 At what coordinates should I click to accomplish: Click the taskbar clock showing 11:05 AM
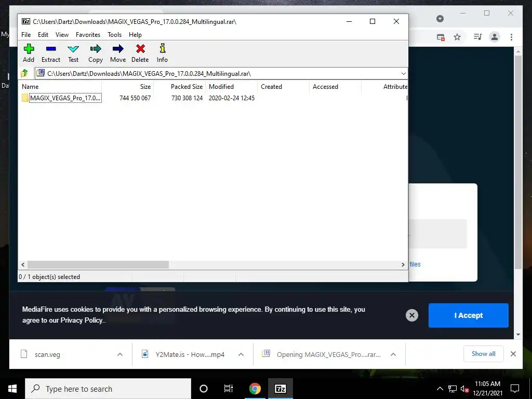(x=487, y=389)
